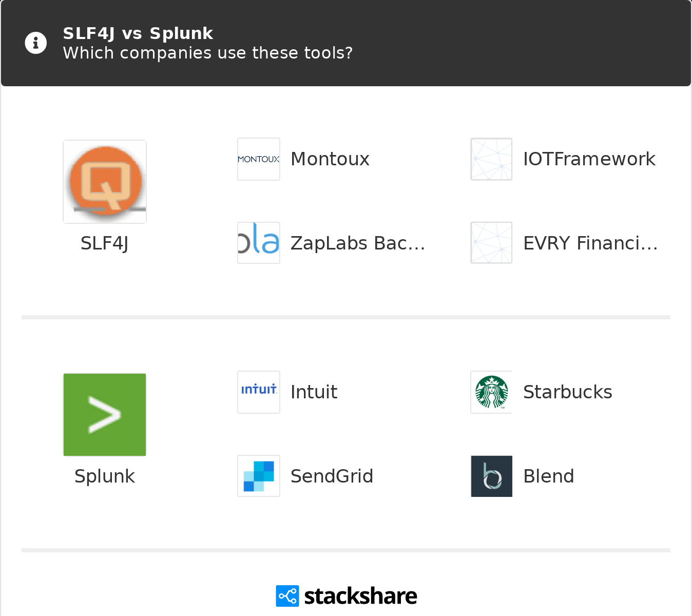The width and height of the screenshot is (692, 616).
Task: Select the Blend company logo
Action: click(491, 476)
